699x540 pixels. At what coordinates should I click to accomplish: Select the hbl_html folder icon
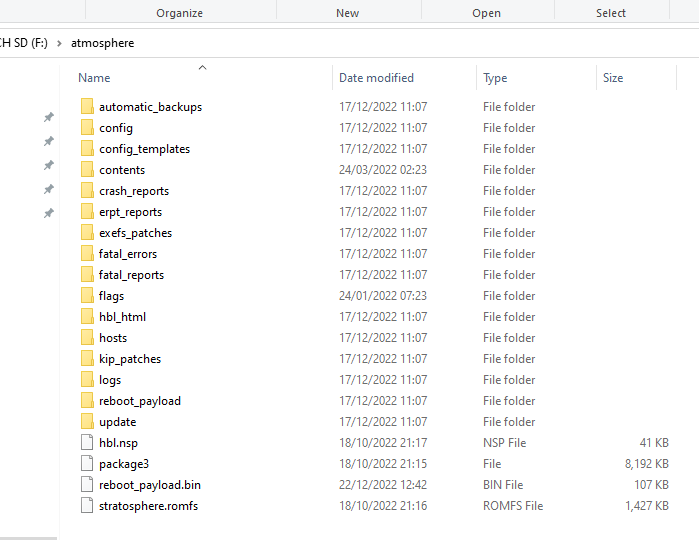click(87, 317)
